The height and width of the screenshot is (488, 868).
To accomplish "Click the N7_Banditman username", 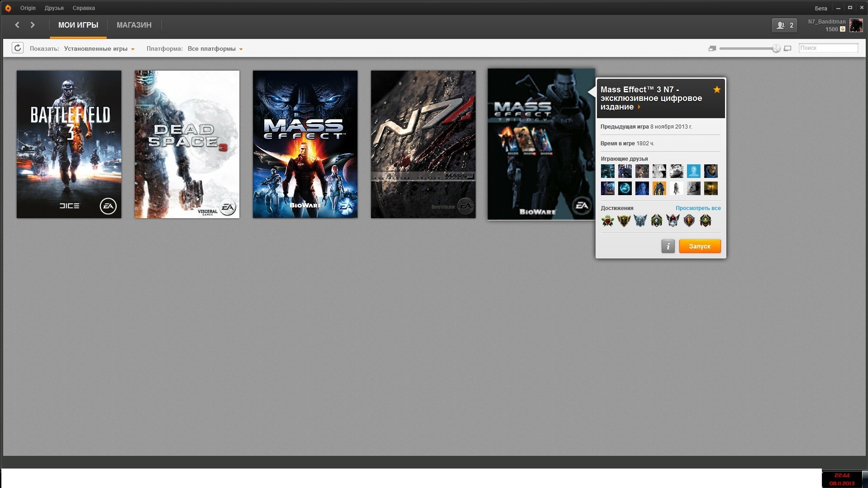I will pos(827,21).
